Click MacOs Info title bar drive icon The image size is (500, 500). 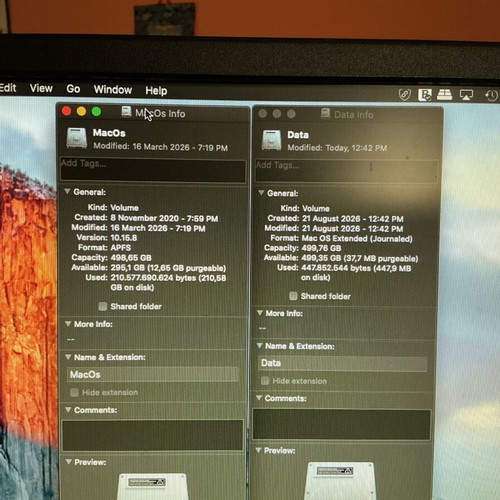pyautogui.click(x=126, y=112)
